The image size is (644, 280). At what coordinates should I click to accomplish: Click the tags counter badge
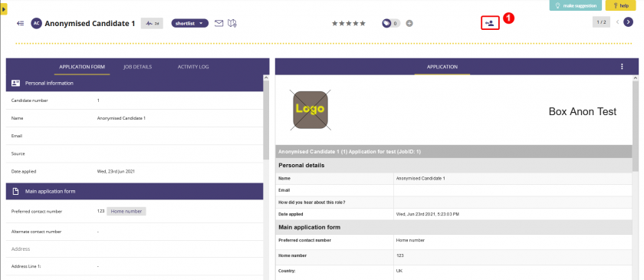pyautogui.click(x=390, y=24)
